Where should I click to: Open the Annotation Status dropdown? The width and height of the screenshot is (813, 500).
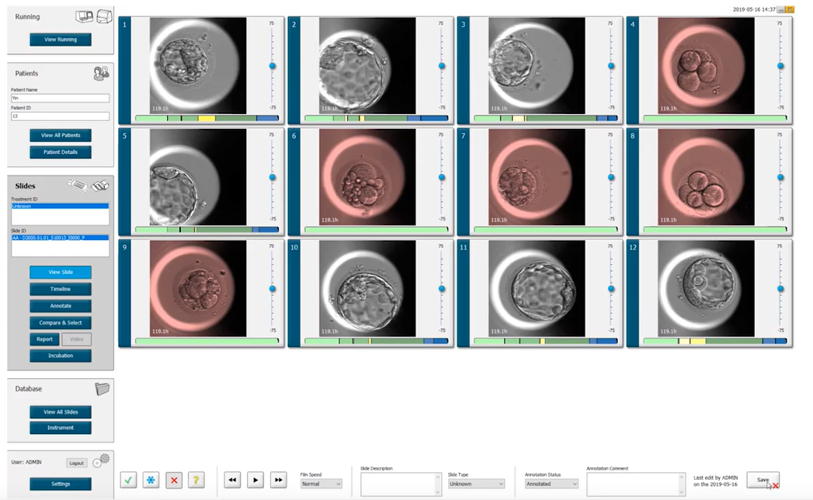(551, 484)
